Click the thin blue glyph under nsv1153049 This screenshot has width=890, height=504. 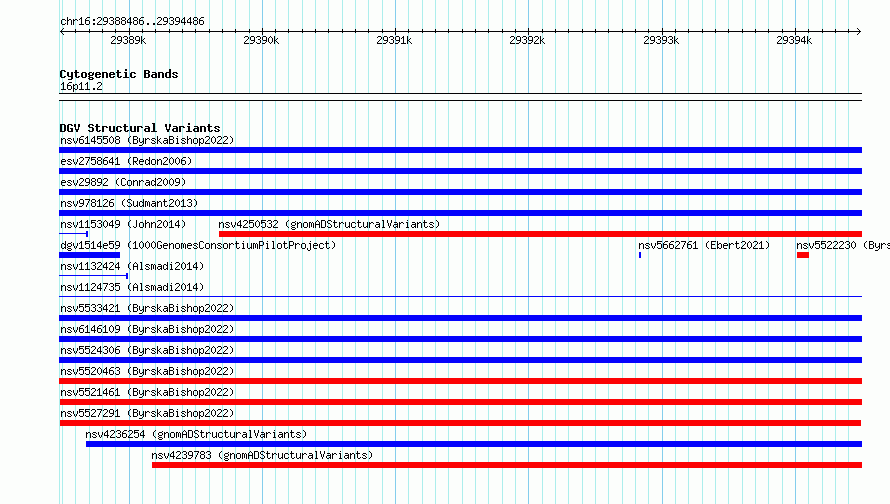point(74,234)
